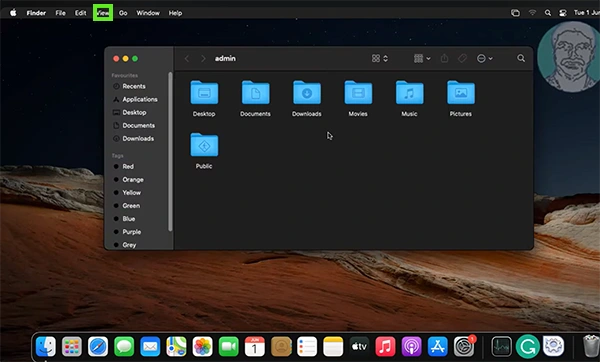The height and width of the screenshot is (362, 600).
Task: Open the Movies folder icon
Action: point(358,92)
